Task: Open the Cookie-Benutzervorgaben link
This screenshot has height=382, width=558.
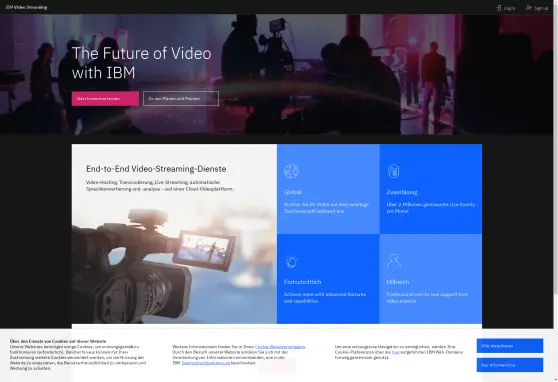Action: pyautogui.click(x=280, y=347)
